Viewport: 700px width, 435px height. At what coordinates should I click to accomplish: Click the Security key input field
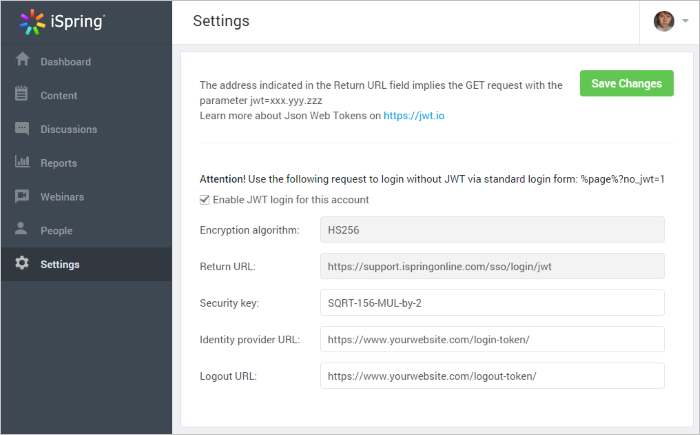[492, 302]
